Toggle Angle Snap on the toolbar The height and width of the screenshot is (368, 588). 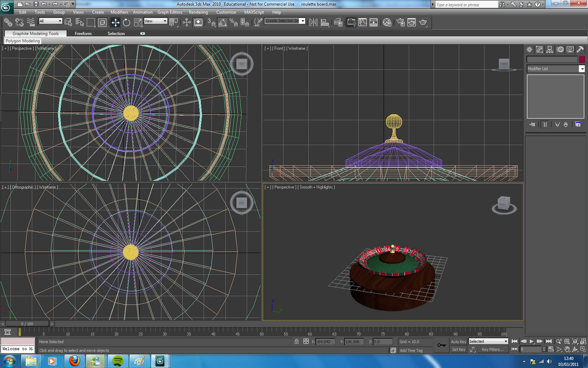coord(222,22)
